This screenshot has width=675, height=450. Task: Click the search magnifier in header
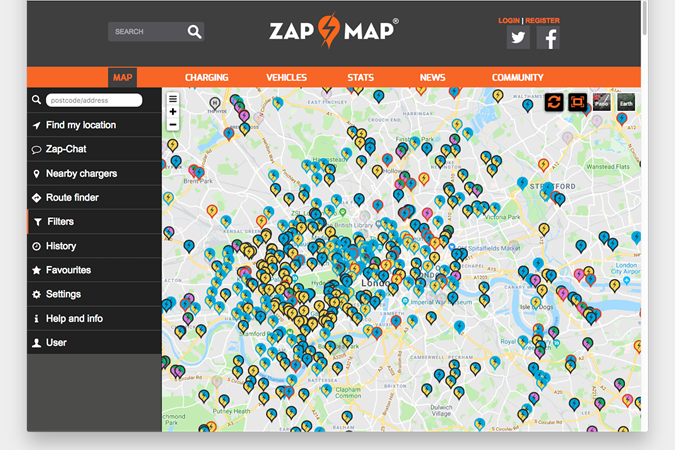[194, 31]
